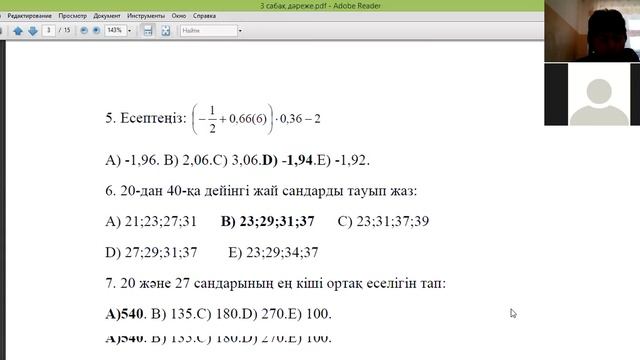The height and width of the screenshot is (360, 640).
Task: Click the answer option "E) 23;29;34;37"
Action: pos(273,252)
